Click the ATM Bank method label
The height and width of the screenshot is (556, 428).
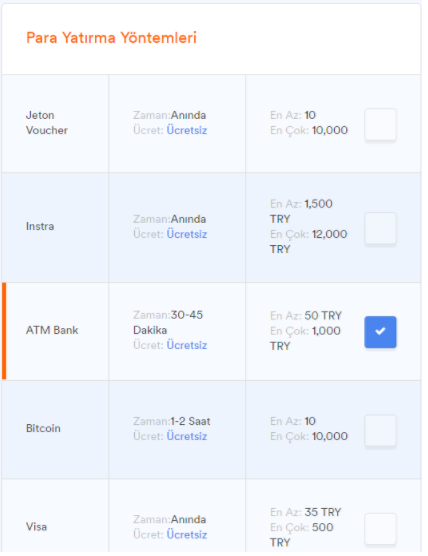coord(52,330)
